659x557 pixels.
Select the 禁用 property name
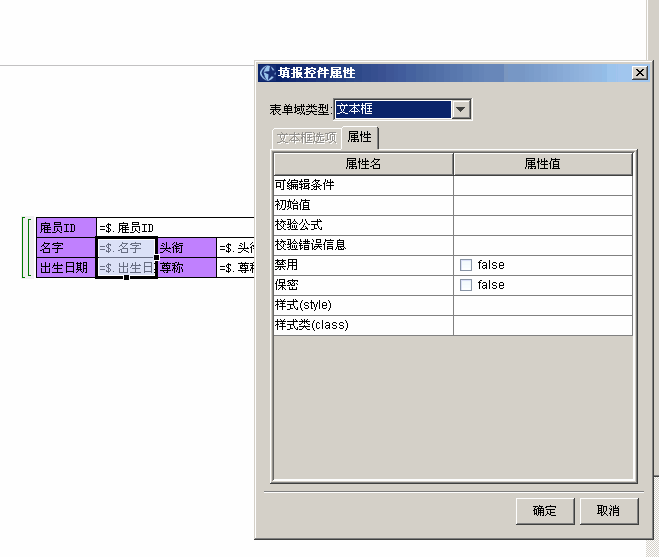[x=364, y=265]
